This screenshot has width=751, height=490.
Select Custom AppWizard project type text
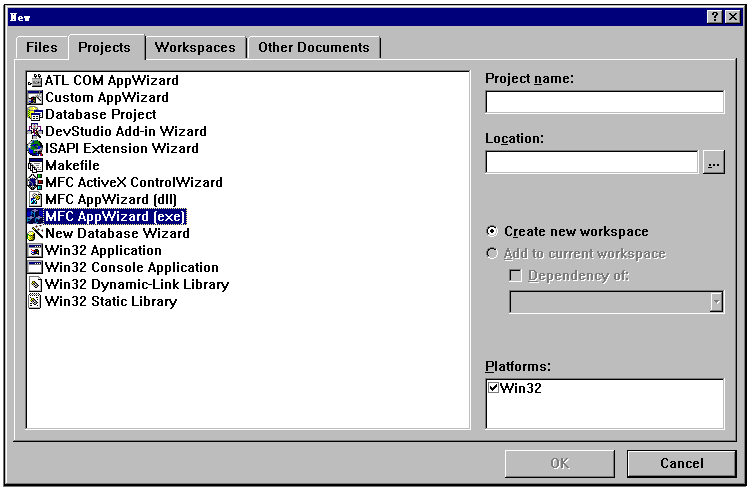coord(107,97)
